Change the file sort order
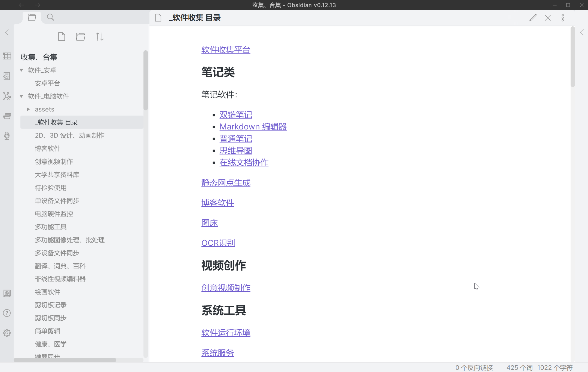The image size is (588, 372). pyautogui.click(x=100, y=36)
